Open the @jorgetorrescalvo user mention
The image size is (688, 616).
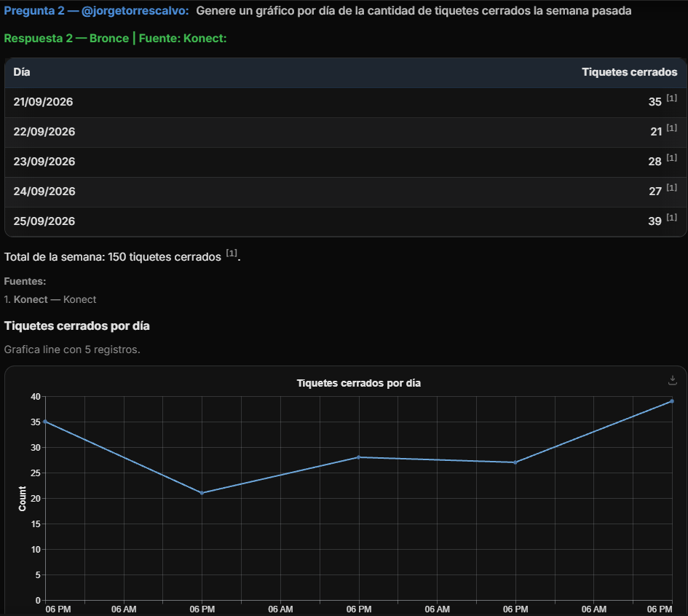pyautogui.click(x=135, y=10)
